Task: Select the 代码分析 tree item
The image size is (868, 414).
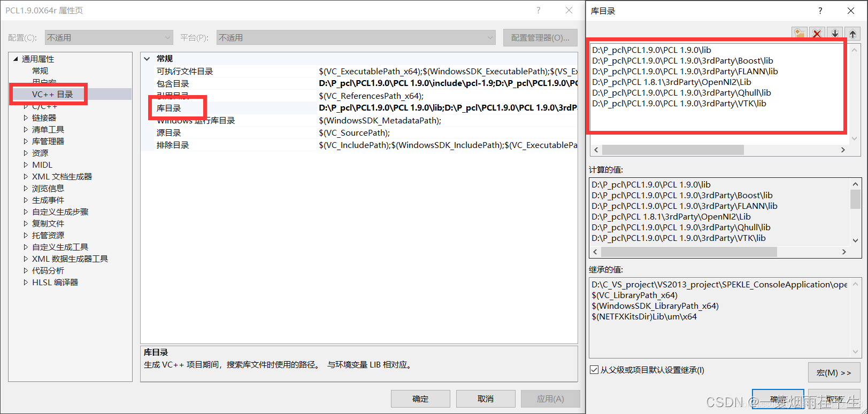Action: (48, 270)
